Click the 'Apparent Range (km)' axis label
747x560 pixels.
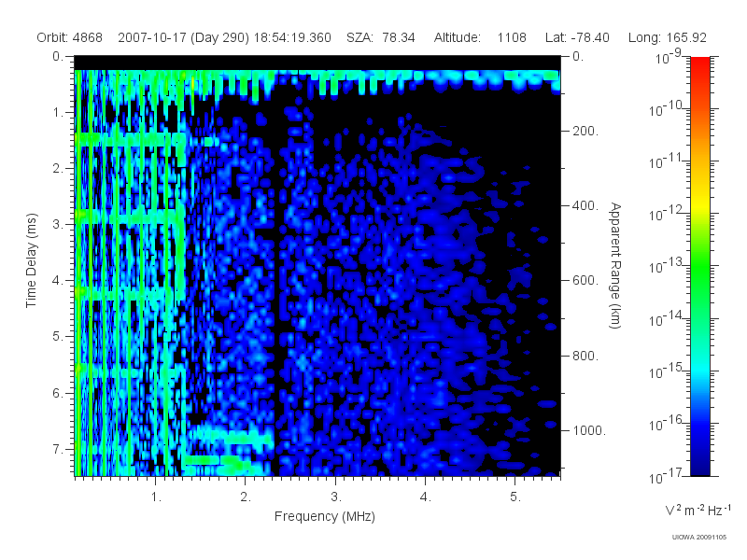coord(615,266)
